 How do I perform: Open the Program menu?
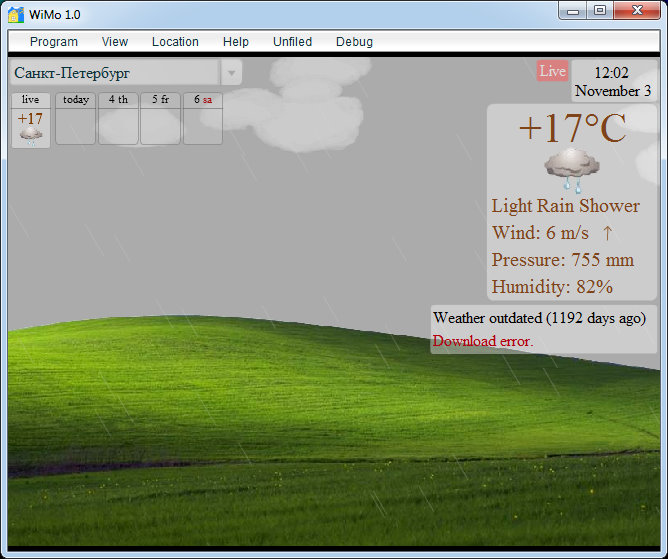pyautogui.click(x=54, y=42)
